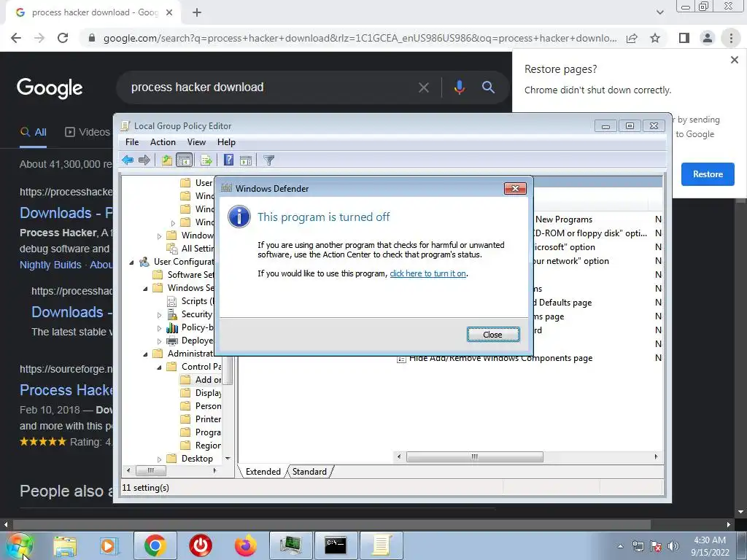Switch to the Extended tab

263,472
